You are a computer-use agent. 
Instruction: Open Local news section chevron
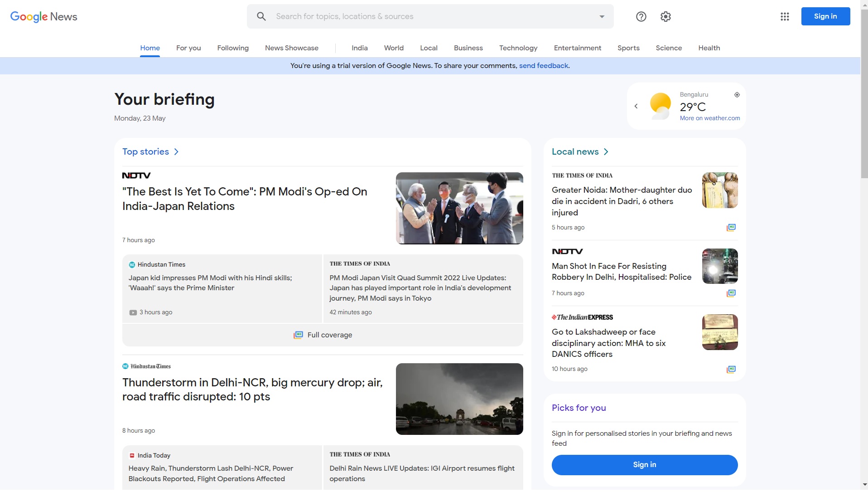pos(606,152)
